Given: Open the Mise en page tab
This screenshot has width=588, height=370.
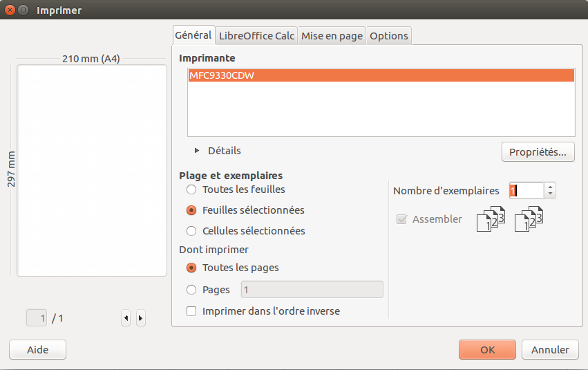Looking at the screenshot, I should 332,36.
